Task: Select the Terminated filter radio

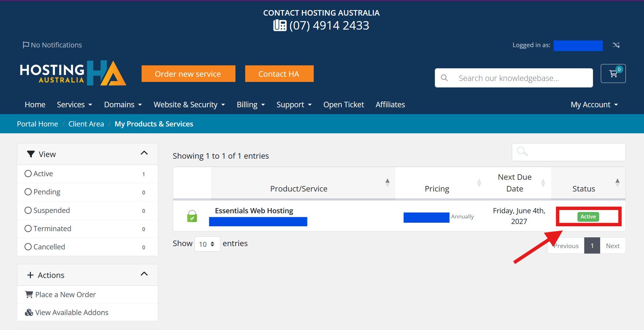Action: [28, 229]
